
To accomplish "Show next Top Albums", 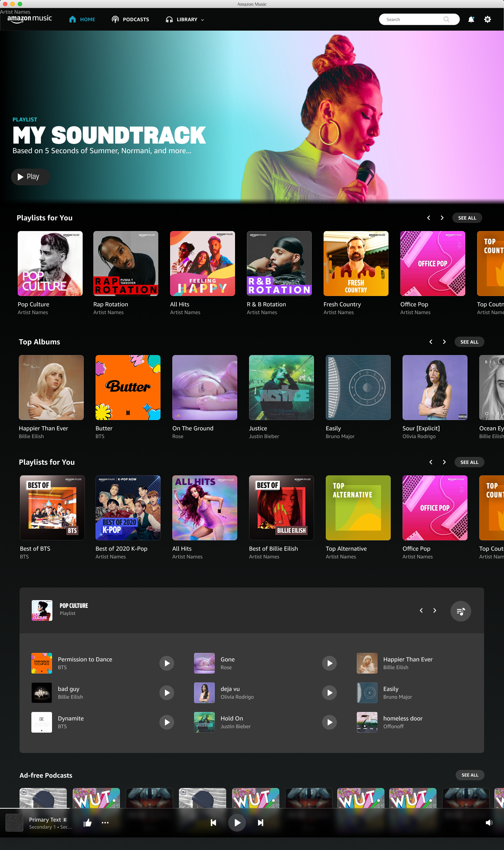I will (x=444, y=342).
